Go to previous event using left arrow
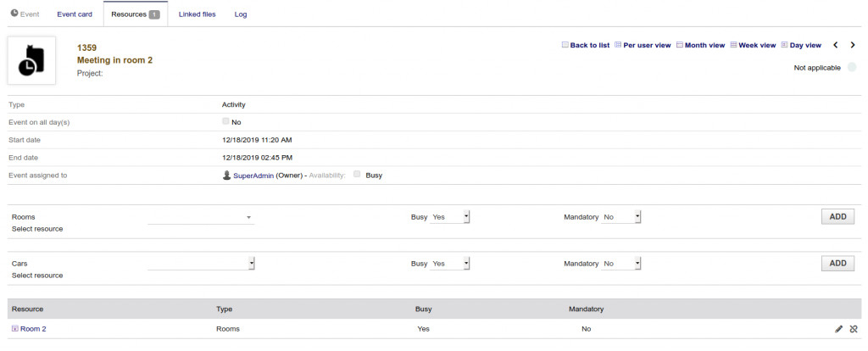Screen dimensions: 868x351 (836, 45)
